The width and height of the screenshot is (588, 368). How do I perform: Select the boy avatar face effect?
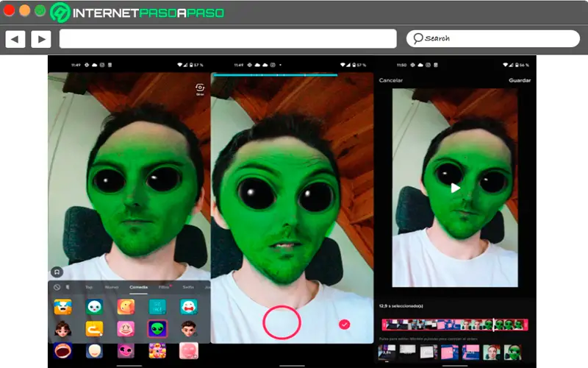(189, 328)
